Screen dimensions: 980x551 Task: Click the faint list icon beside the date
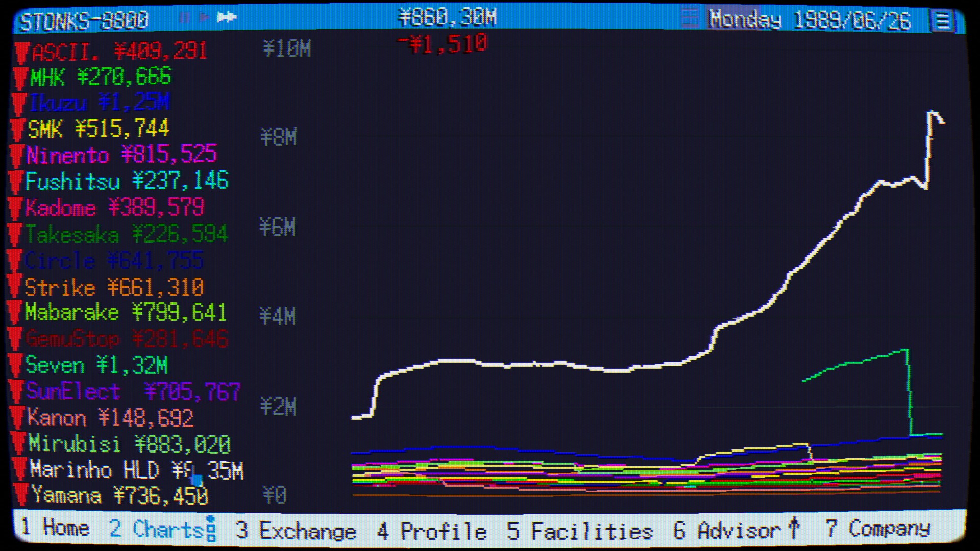click(x=690, y=18)
